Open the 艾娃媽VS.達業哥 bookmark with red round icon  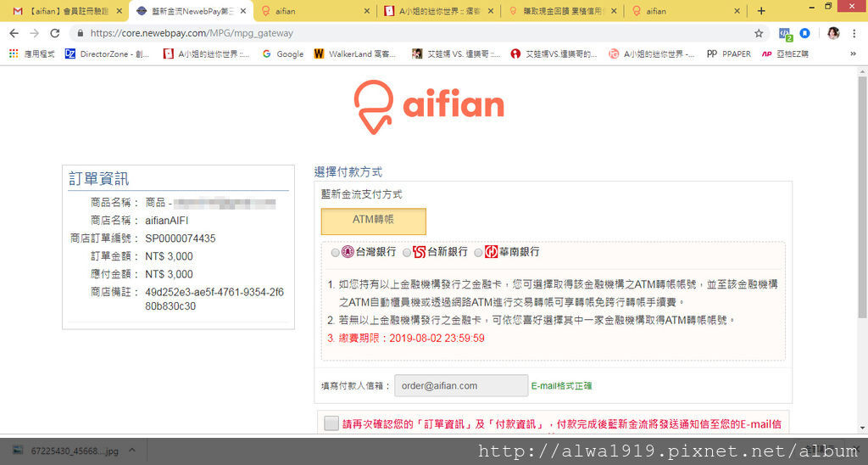(554, 53)
